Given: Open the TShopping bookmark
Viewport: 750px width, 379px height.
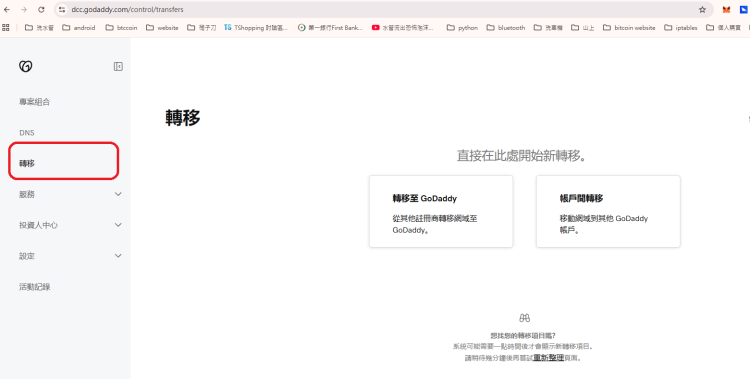Looking at the screenshot, I should click(256, 28).
